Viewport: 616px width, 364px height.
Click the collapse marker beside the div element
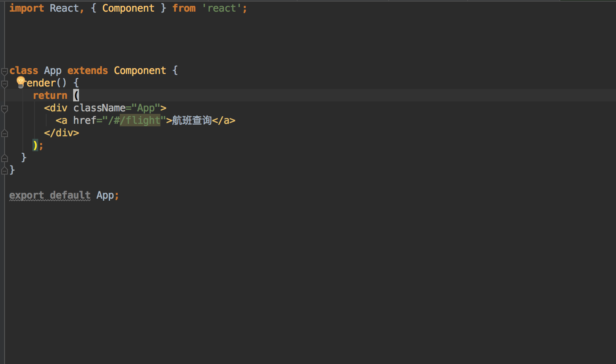click(4, 109)
